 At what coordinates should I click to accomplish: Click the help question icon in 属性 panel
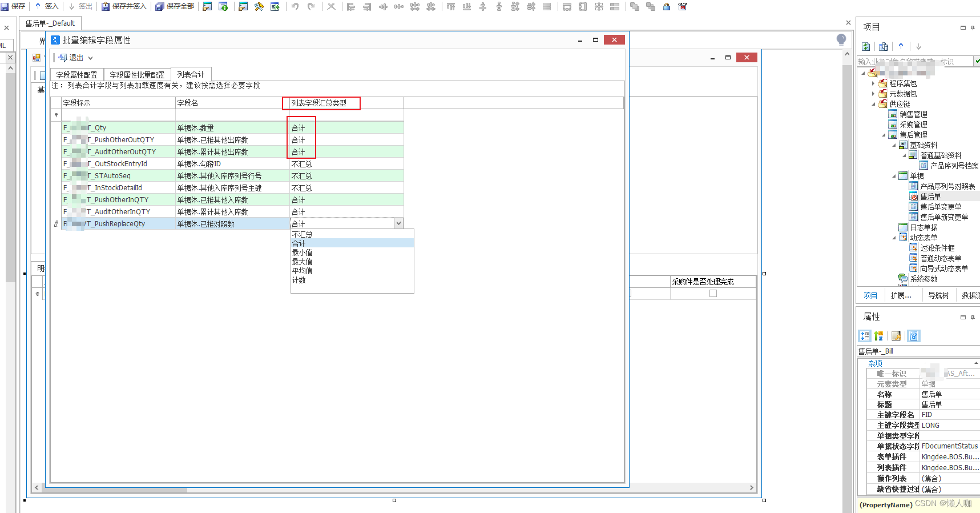click(x=914, y=336)
